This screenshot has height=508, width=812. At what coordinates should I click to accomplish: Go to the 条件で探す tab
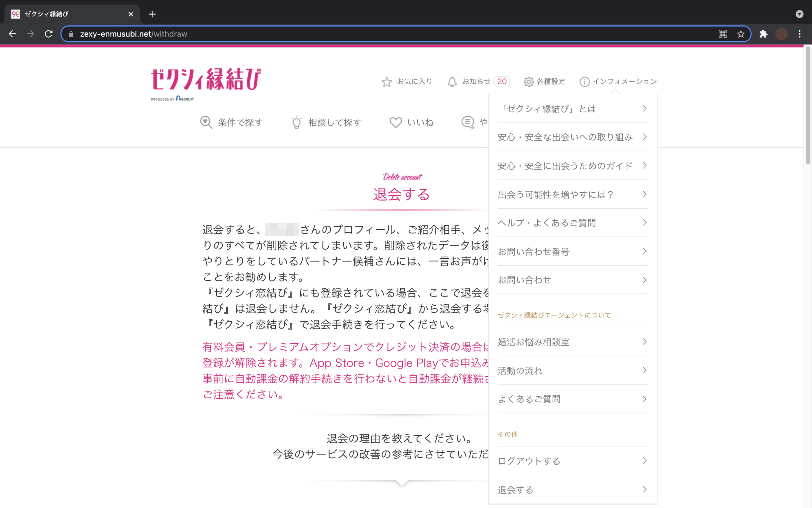click(240, 122)
